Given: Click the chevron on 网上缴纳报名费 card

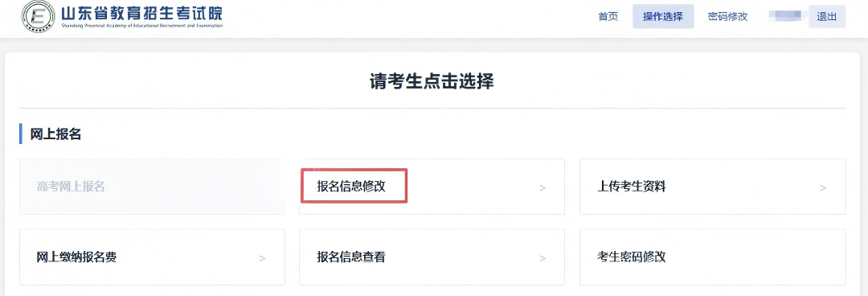Looking at the screenshot, I should point(262,258).
